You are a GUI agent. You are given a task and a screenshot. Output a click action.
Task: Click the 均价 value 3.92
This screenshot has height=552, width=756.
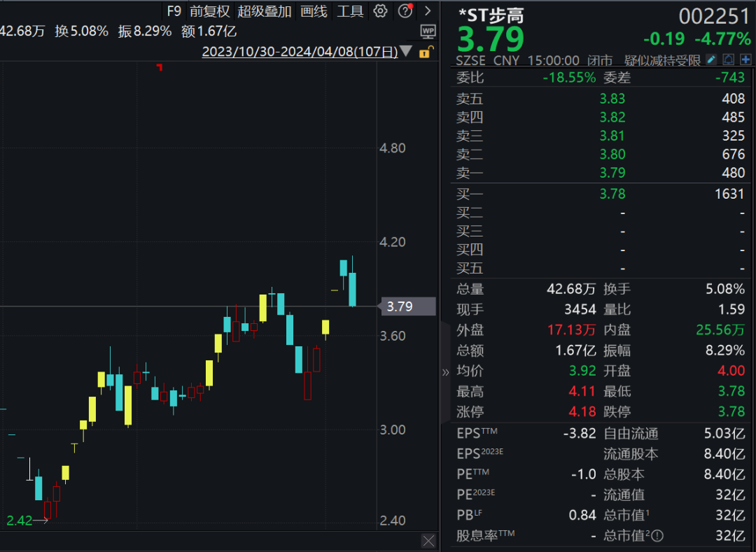pyautogui.click(x=582, y=371)
